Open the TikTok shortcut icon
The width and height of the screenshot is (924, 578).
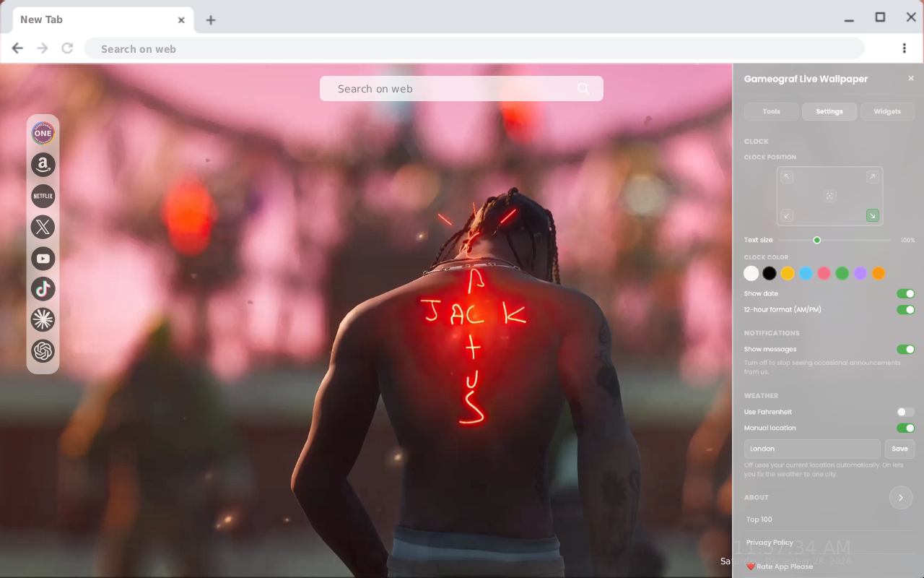(x=43, y=289)
